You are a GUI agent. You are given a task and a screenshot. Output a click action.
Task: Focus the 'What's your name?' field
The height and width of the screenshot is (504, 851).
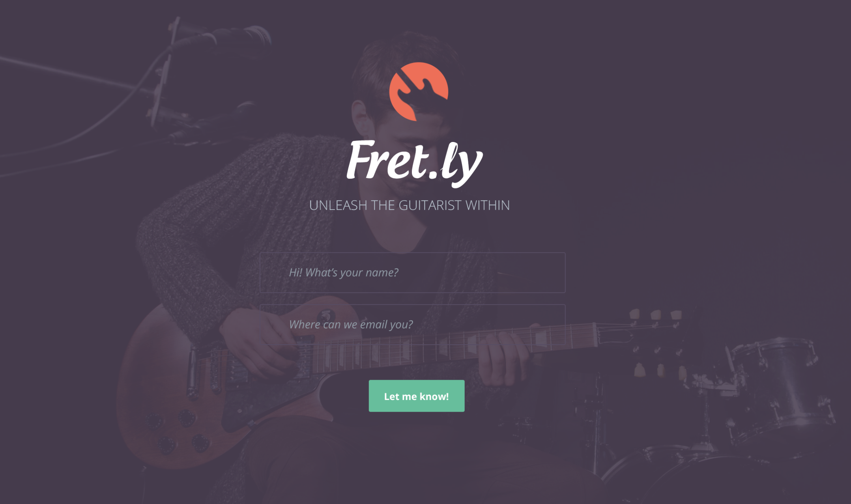412,273
